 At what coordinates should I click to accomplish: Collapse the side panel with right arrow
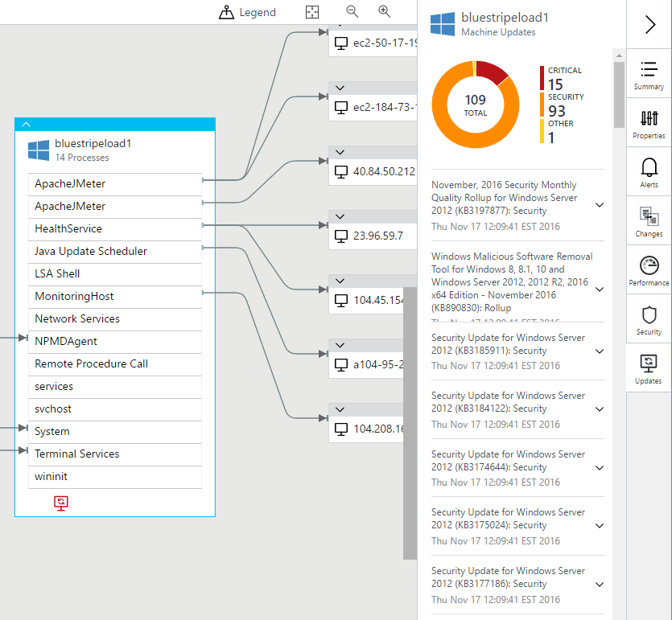click(649, 25)
